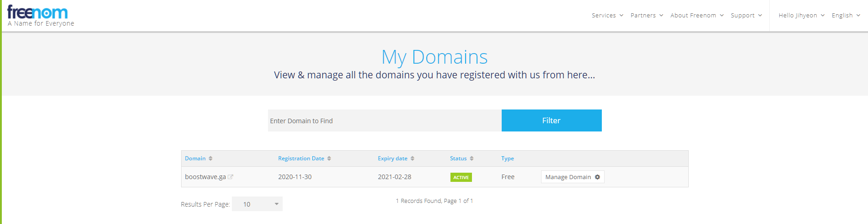The width and height of the screenshot is (868, 224).
Task: Open the Results Per Page dropdown
Action: click(x=257, y=204)
